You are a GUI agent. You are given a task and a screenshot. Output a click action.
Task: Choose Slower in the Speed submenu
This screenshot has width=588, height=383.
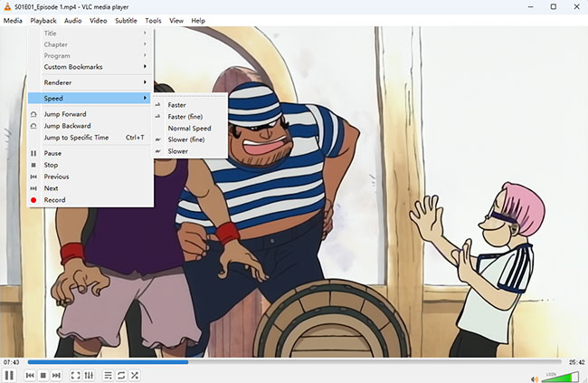tap(190, 151)
